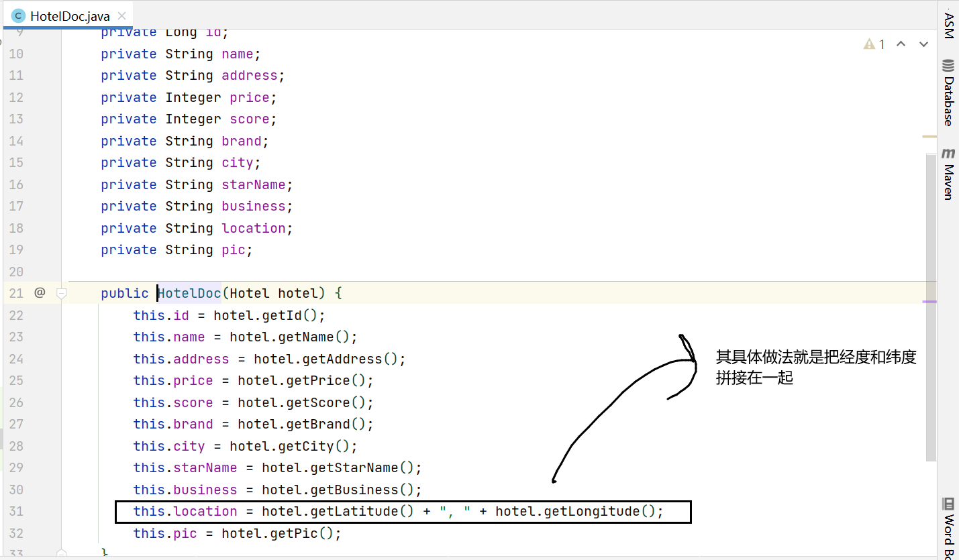Click the 'Hotel hotel' parameter type
The width and height of the screenshot is (959, 560).
pos(250,293)
